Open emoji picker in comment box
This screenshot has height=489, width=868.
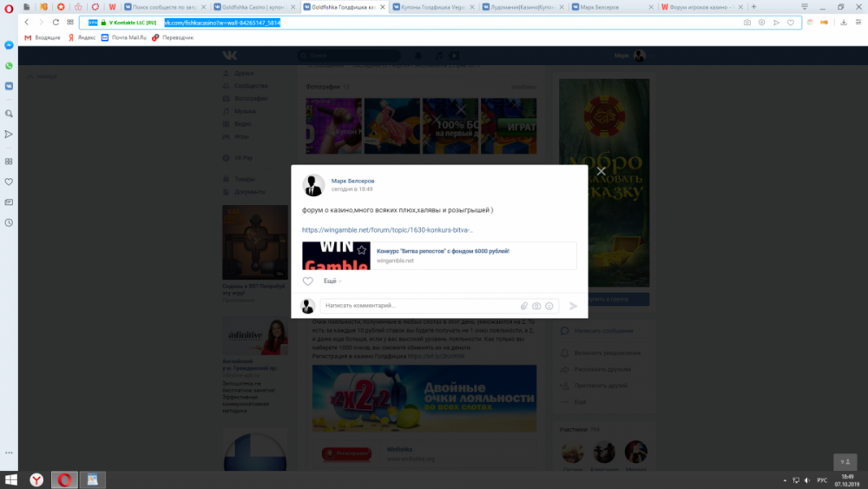[549, 306]
